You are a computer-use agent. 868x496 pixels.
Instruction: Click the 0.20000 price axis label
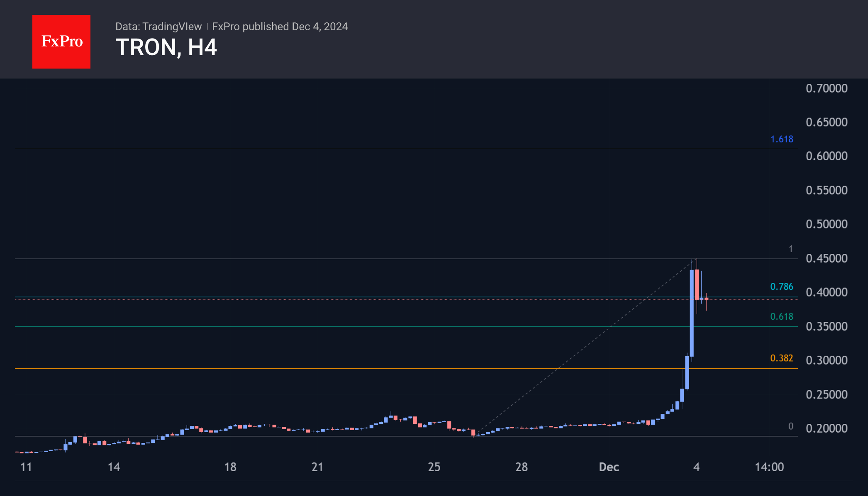point(826,428)
